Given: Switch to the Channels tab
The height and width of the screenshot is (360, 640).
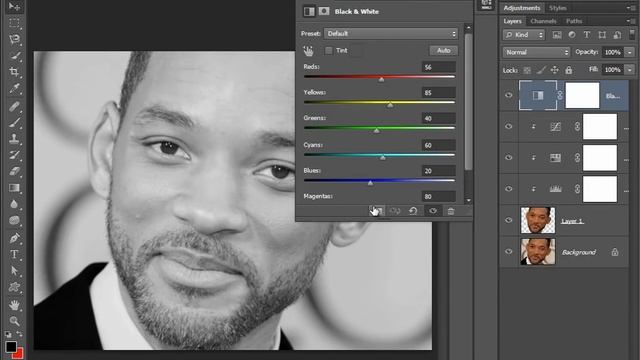Looking at the screenshot, I should (x=543, y=21).
